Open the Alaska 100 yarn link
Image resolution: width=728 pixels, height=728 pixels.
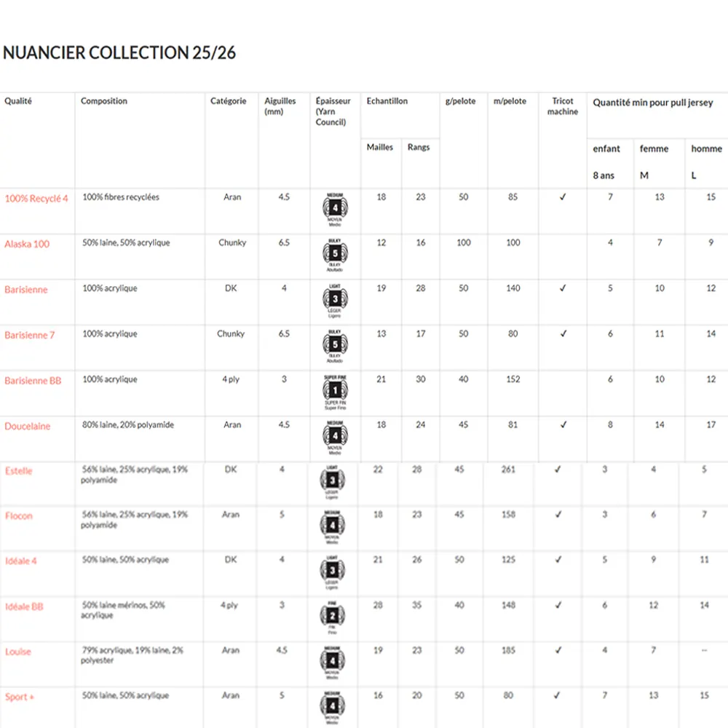(x=27, y=244)
